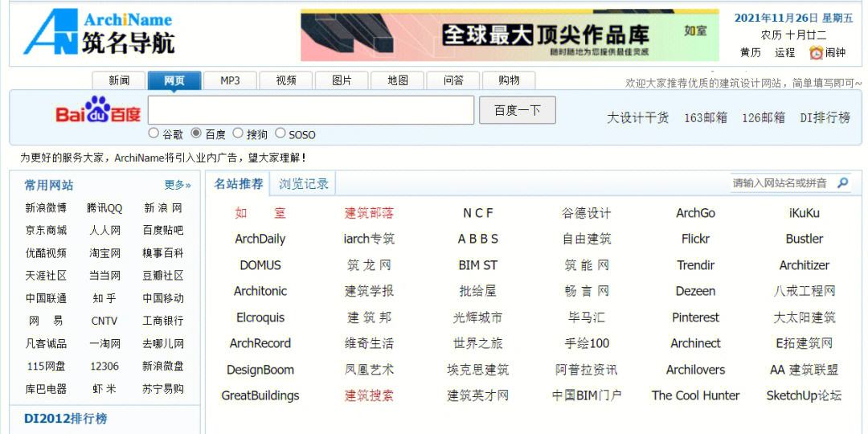Open the ABBS link
Screen dimensions: 868x434
click(477, 240)
